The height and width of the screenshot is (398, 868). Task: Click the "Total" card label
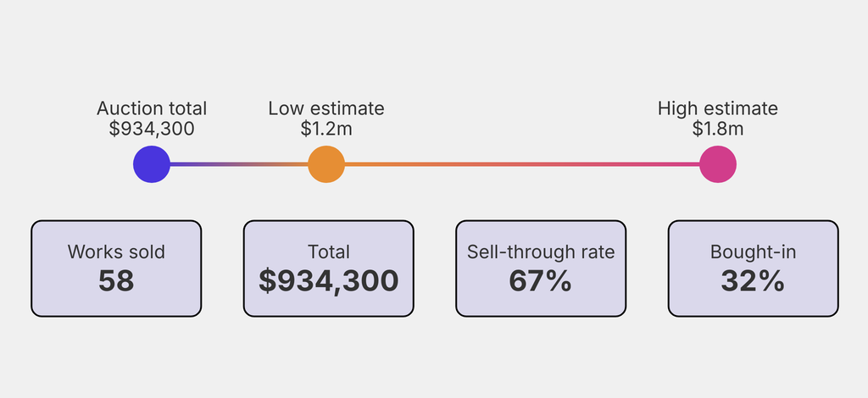click(x=329, y=252)
